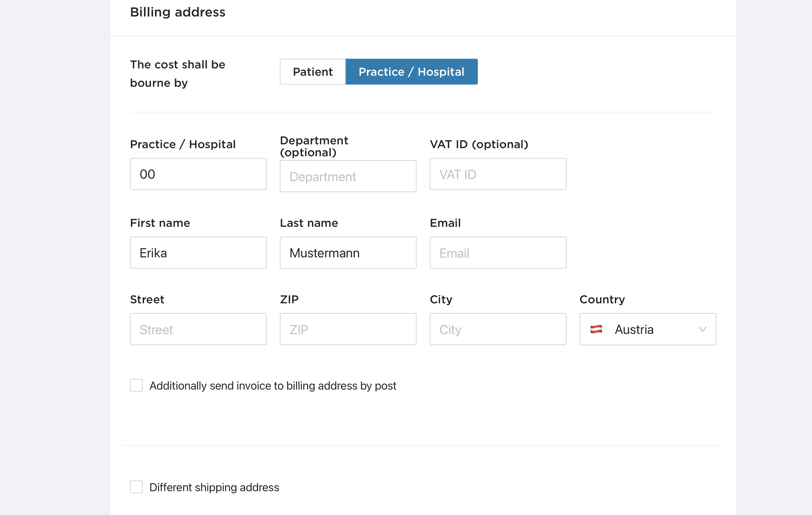Click the 'Last name' label
The height and width of the screenshot is (515, 812).
coord(309,223)
